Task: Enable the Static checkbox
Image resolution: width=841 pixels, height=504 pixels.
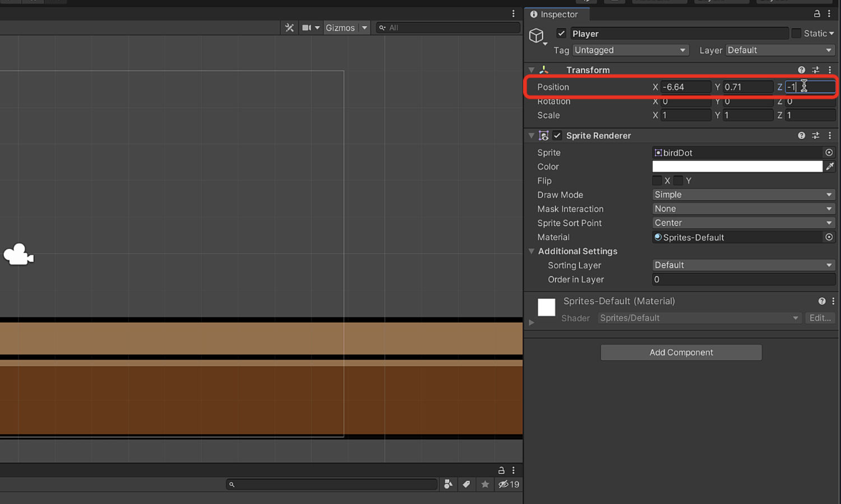Action: [796, 33]
